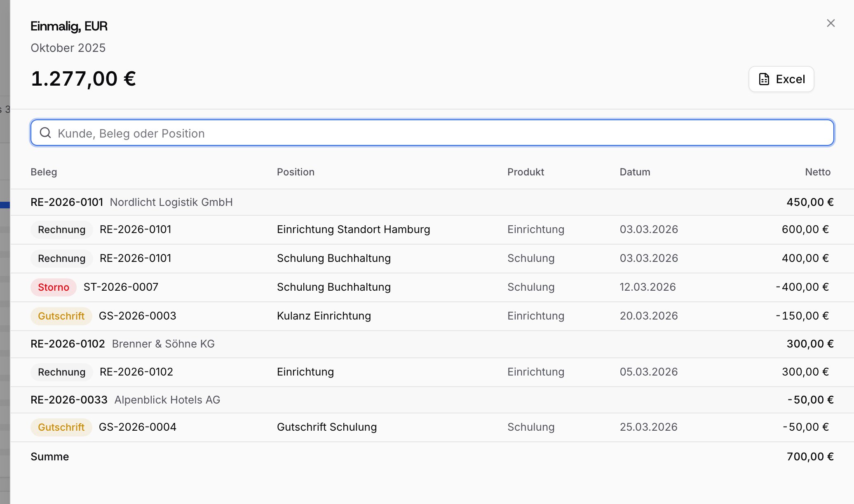Click the magnifier icon in search field
Viewport: 854px width, 504px height.
click(x=45, y=133)
